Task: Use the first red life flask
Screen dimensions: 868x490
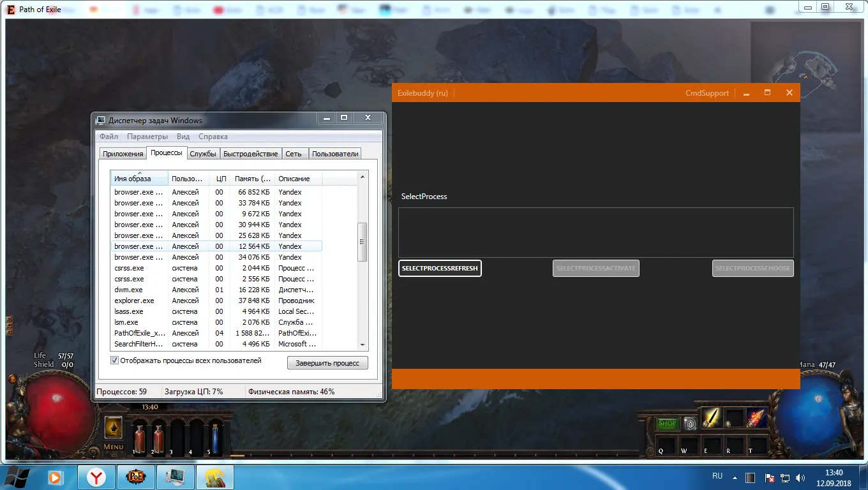Action: pyautogui.click(x=138, y=438)
